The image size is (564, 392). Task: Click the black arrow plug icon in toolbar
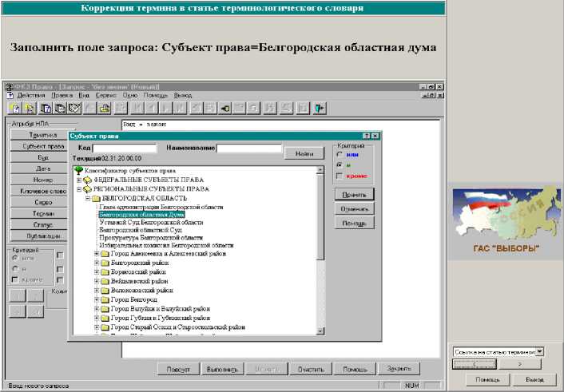[225, 109]
